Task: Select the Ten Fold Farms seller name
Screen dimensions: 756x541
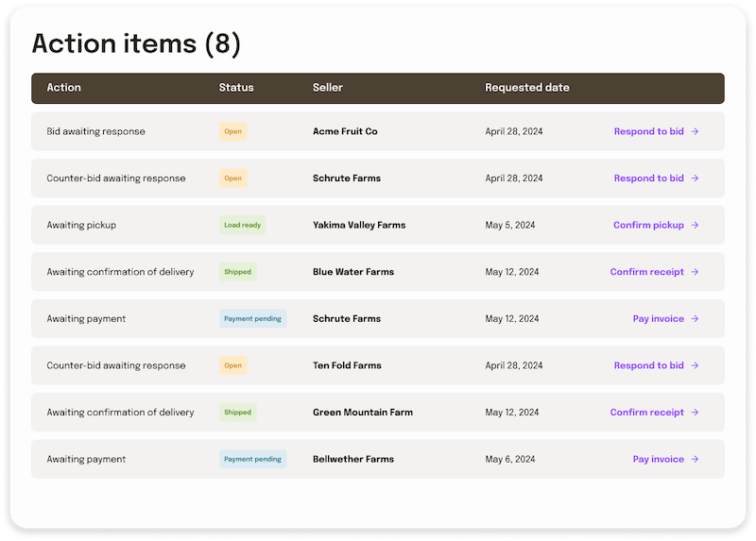Action: [347, 365]
